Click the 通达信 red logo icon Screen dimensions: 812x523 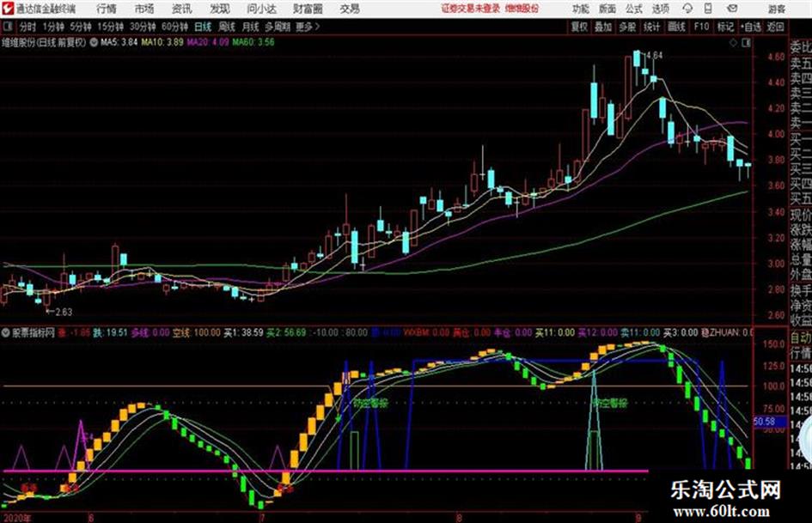[8, 9]
